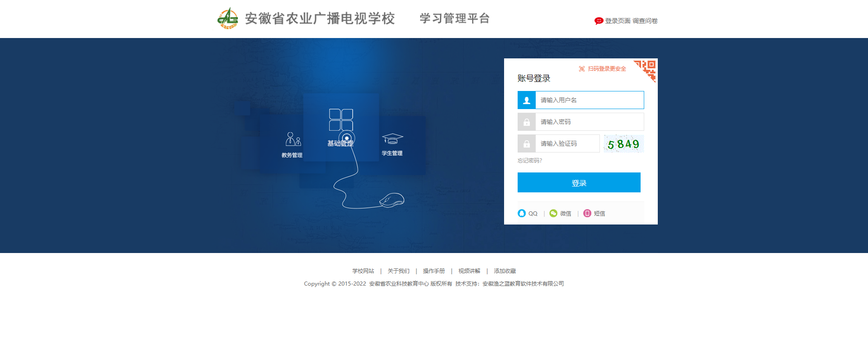Focus the password (请输入密码) input field

tap(589, 122)
